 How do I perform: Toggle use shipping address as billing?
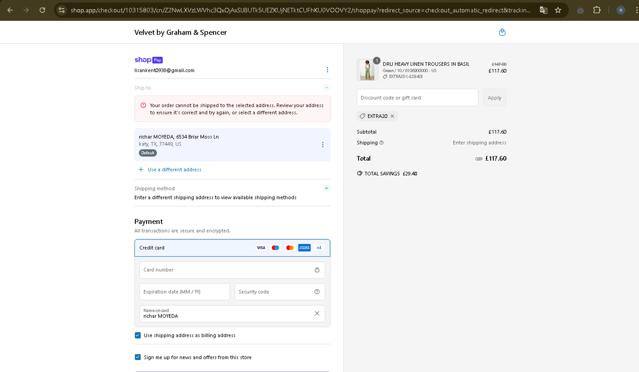pos(138,335)
